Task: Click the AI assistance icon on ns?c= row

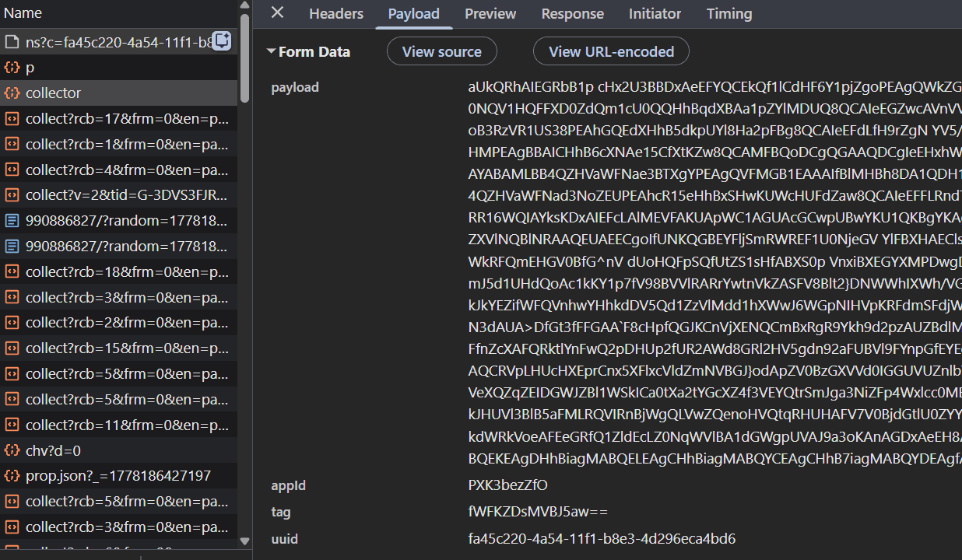Action: click(222, 41)
